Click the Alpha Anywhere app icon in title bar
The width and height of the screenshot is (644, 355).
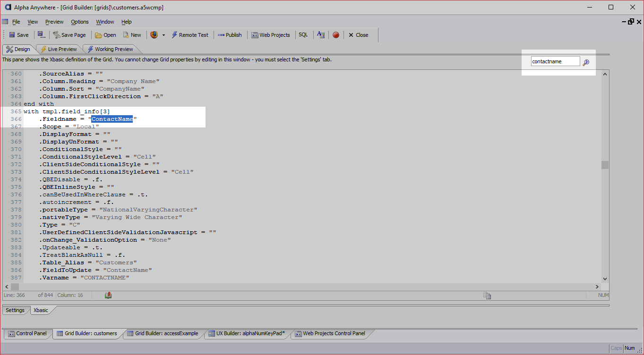pos(8,7)
